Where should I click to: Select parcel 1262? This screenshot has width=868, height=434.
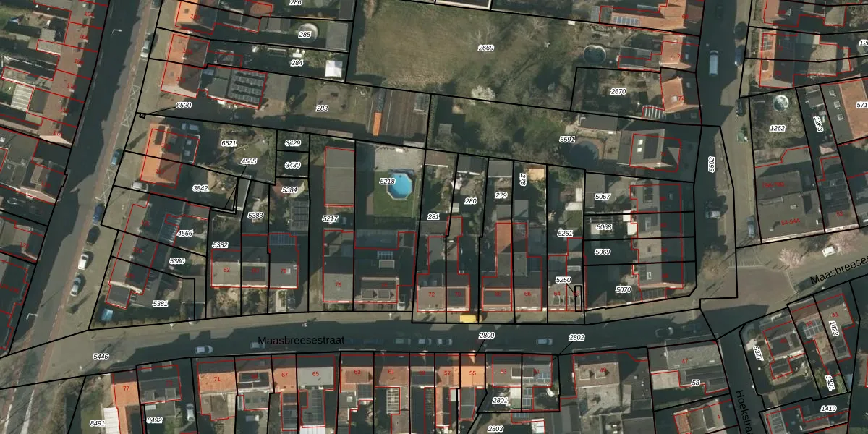click(x=777, y=129)
